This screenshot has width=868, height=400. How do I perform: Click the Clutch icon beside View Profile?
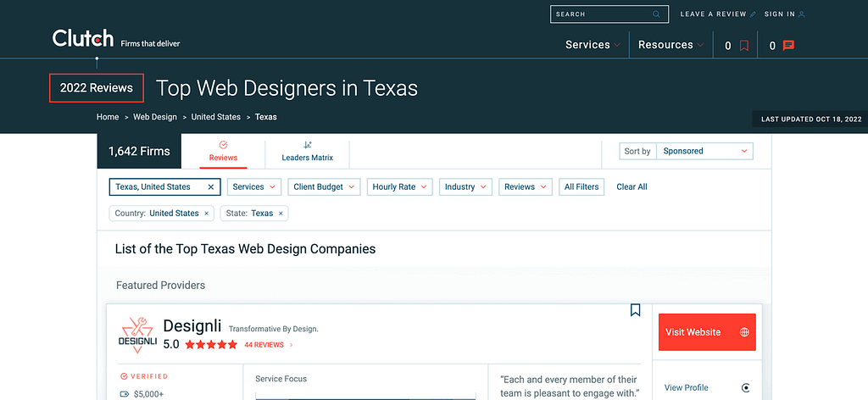[746, 388]
